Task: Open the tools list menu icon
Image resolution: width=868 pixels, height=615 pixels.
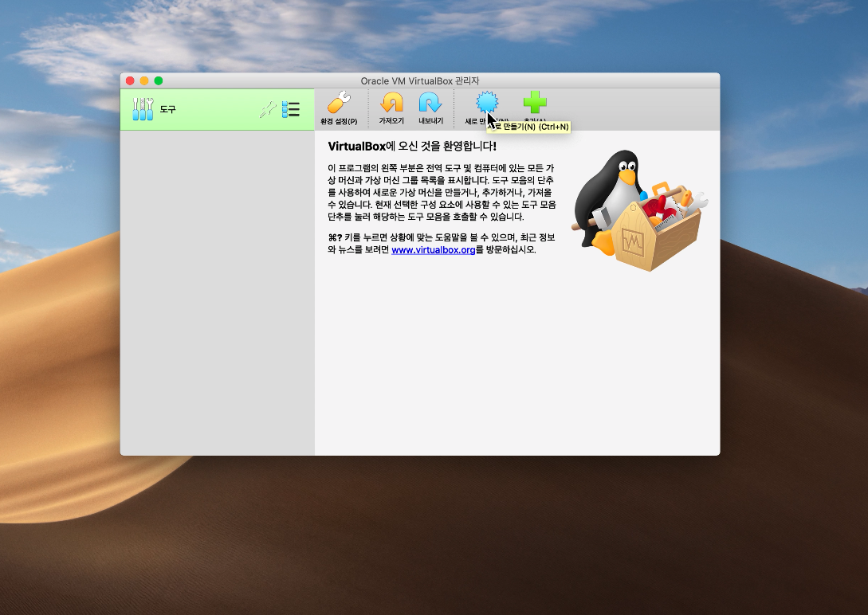Action: (x=291, y=109)
